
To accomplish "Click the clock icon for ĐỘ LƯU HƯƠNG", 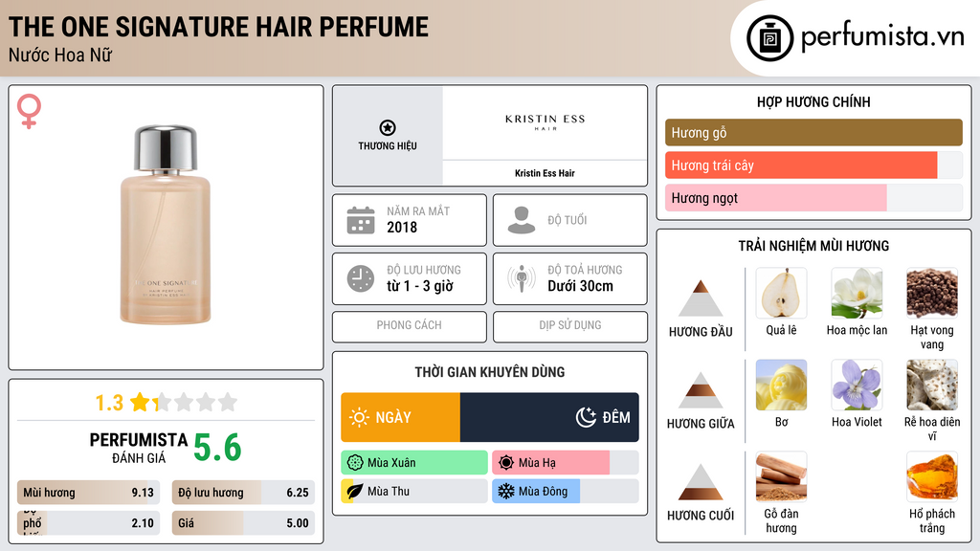I will coord(361,278).
